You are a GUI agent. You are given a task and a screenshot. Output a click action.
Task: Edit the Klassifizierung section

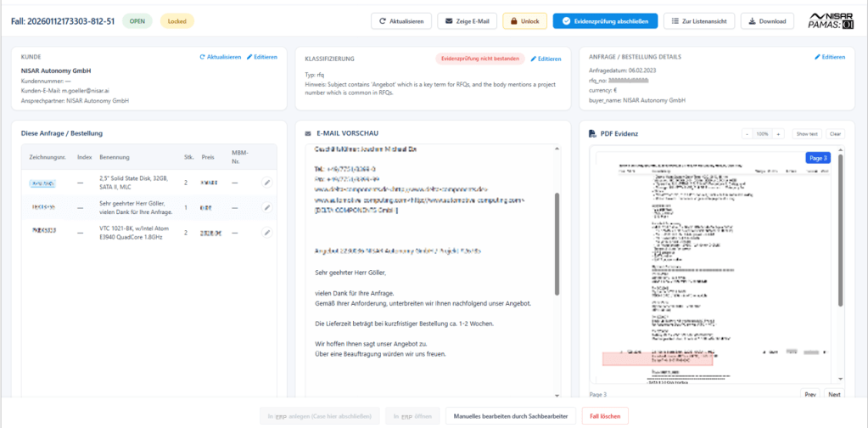click(546, 59)
